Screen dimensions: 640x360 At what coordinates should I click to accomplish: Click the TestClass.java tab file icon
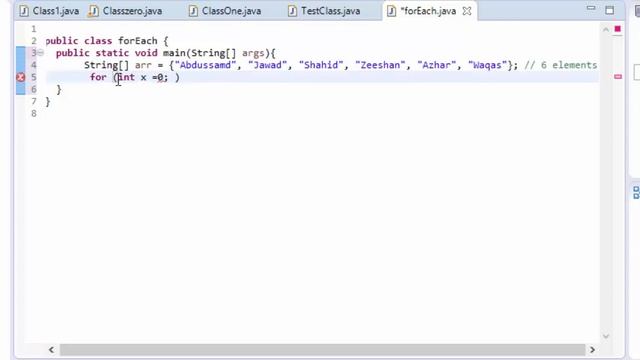292,11
